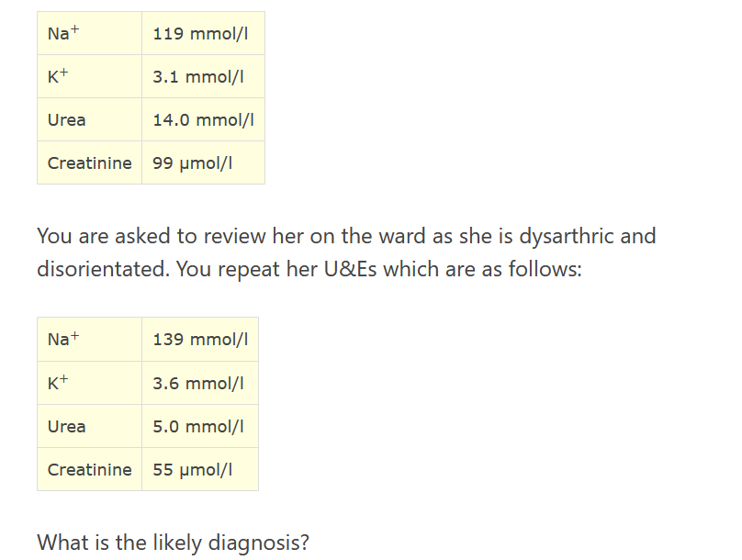This screenshot has width=742, height=560.
Task: Click the 'What is the likely diagnosis?' question
Action: point(174,543)
